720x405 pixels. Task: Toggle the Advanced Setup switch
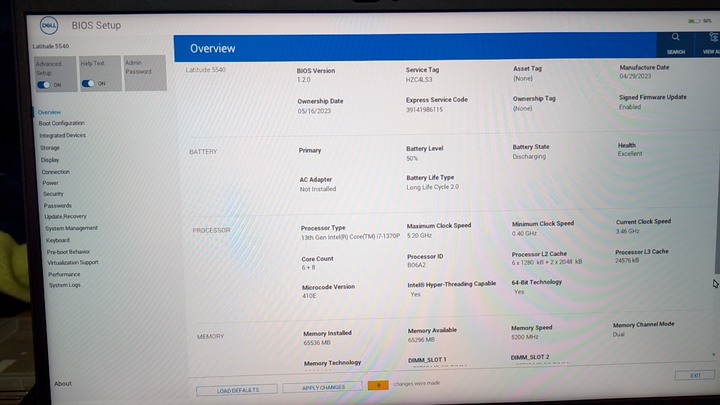click(44, 85)
